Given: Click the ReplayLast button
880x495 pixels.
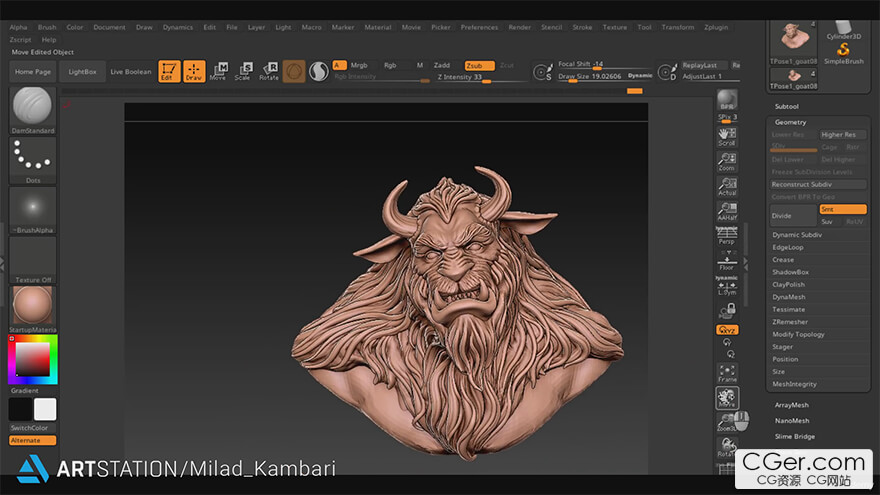Looking at the screenshot, I should (703, 66).
